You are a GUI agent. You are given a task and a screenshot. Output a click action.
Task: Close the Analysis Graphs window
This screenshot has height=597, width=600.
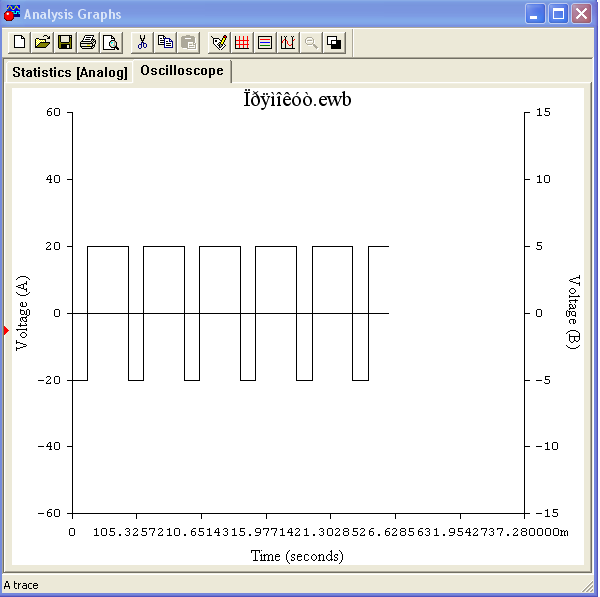click(x=581, y=14)
